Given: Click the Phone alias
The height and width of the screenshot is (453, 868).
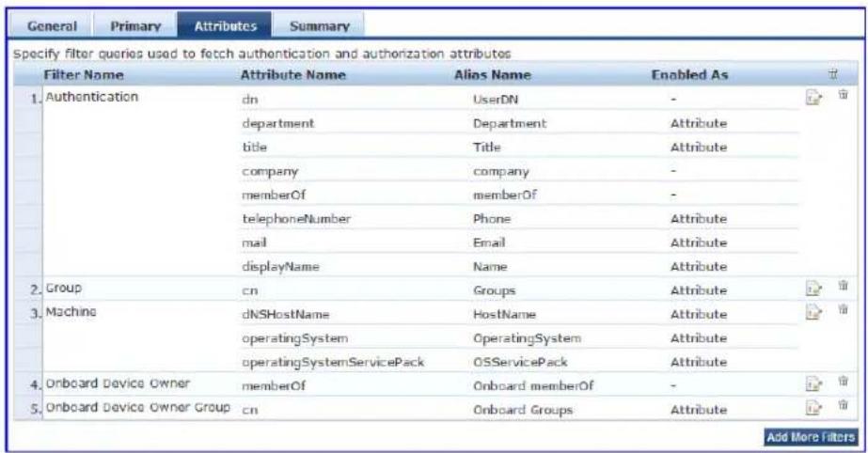Looking at the screenshot, I should pyautogui.click(x=492, y=218).
